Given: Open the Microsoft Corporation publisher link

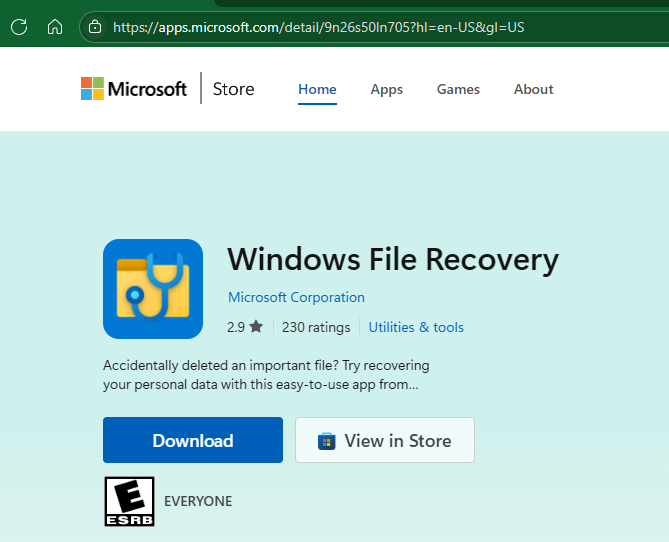Looking at the screenshot, I should tap(296, 297).
